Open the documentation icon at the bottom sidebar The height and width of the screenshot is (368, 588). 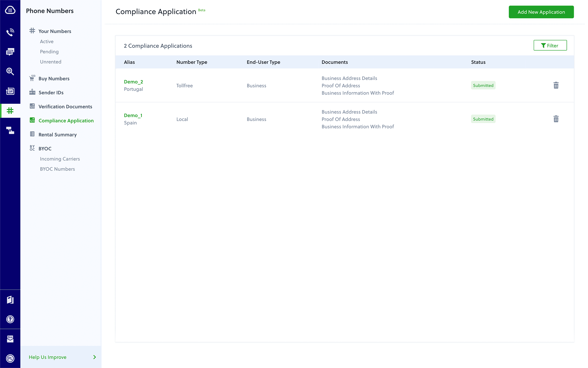tap(10, 300)
